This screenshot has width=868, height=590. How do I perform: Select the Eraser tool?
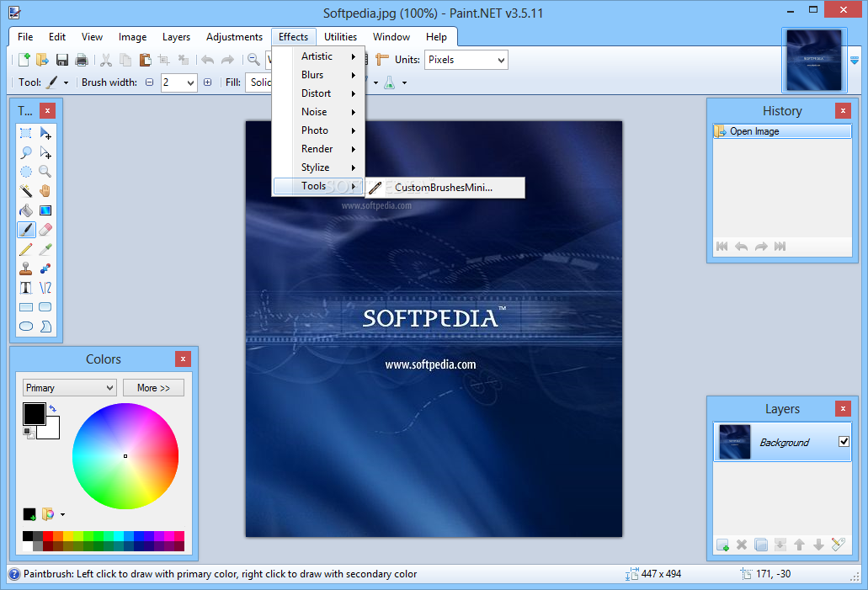pos(45,230)
